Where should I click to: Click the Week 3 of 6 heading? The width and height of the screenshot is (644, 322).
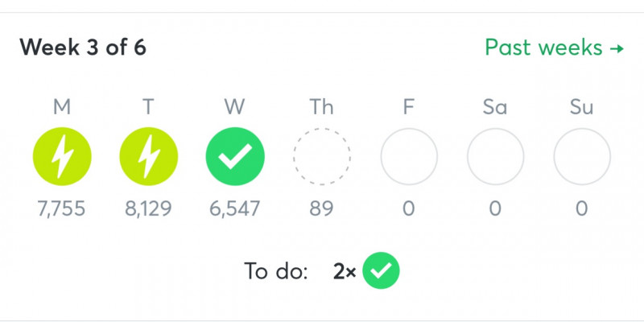click(x=83, y=48)
